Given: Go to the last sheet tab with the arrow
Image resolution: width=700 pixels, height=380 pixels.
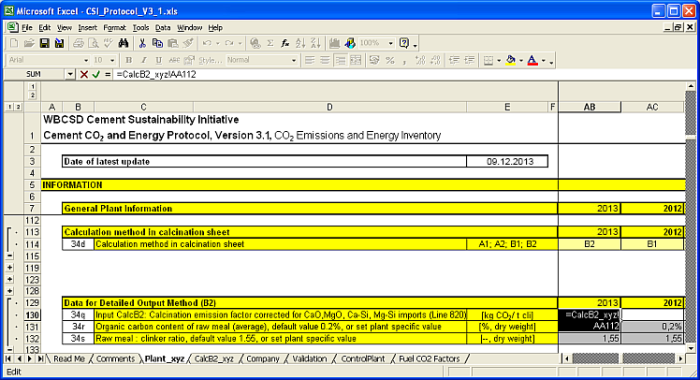Looking at the screenshot, I should (40, 359).
